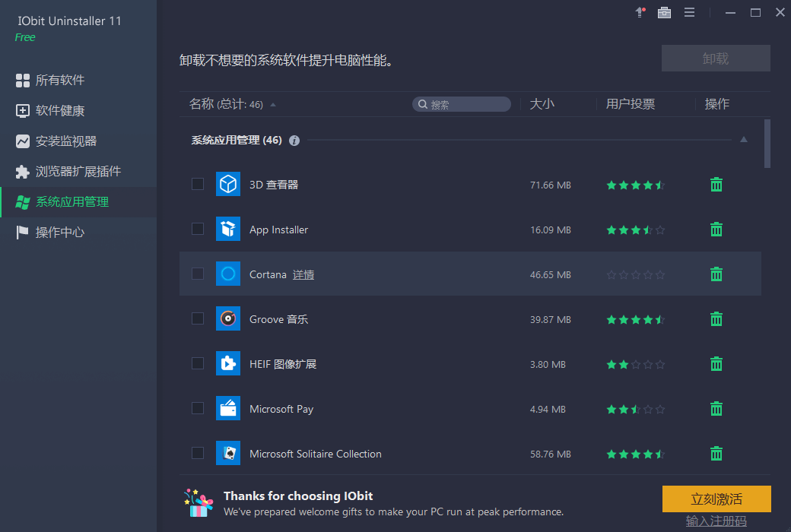Open 浏览器扩展插件 in sidebar
Image resolution: width=791 pixels, height=532 pixels.
[78, 172]
